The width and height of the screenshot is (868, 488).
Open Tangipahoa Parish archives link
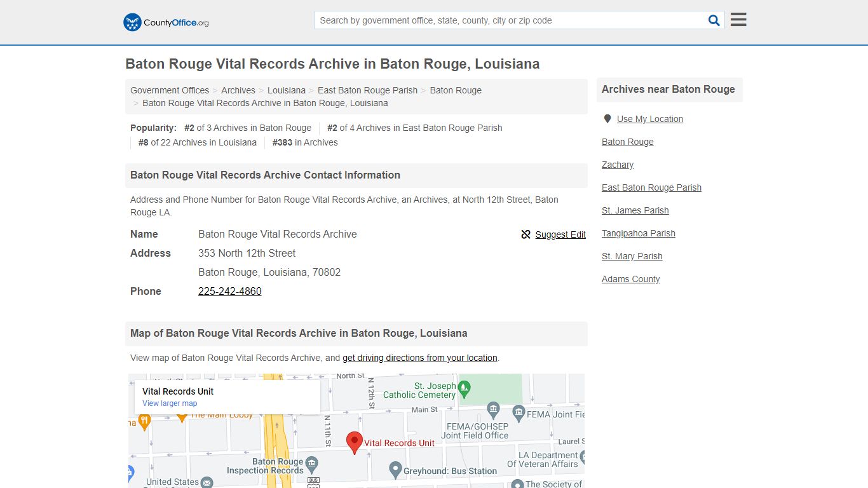coord(639,233)
